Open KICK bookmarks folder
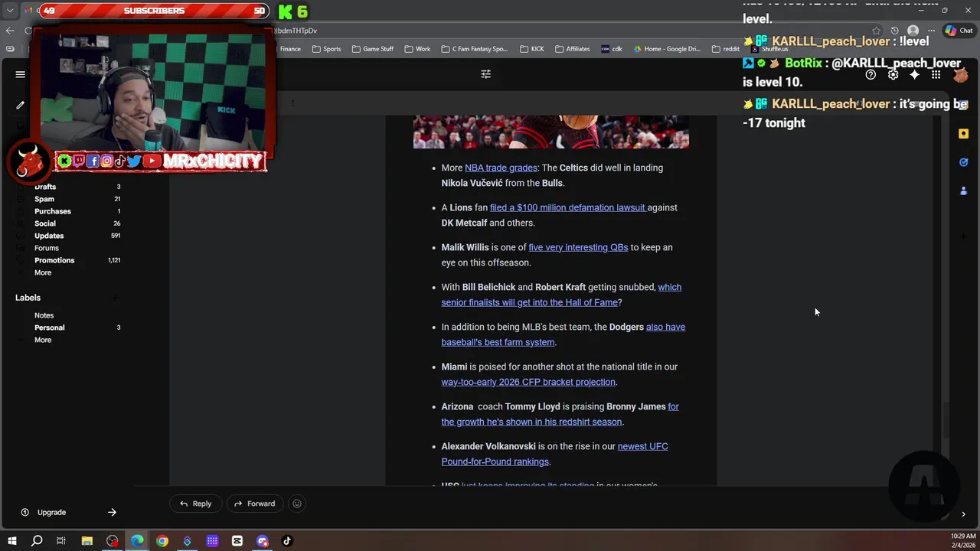 [x=531, y=49]
